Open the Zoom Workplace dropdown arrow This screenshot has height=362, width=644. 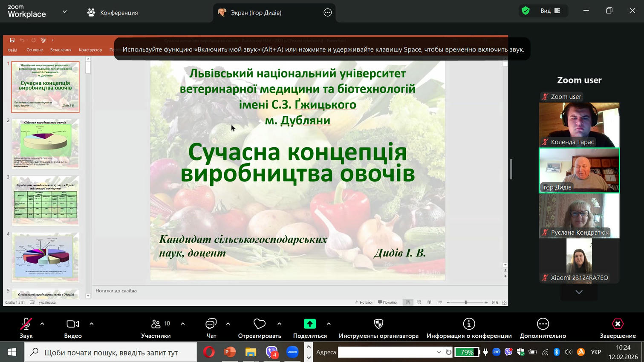point(65,12)
